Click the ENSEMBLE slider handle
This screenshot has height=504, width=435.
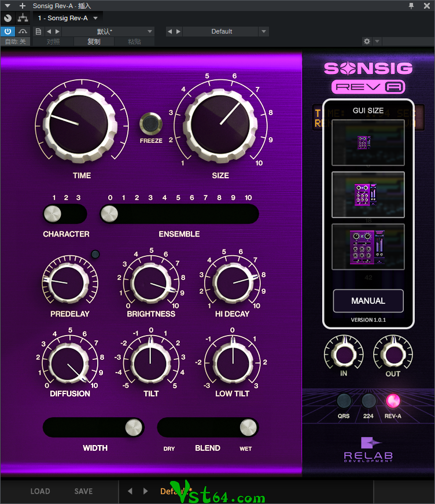pos(109,215)
